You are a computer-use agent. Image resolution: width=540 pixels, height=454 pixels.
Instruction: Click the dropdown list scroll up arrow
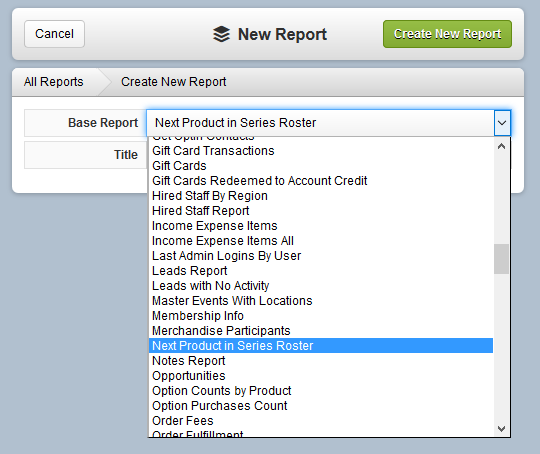pos(501,146)
